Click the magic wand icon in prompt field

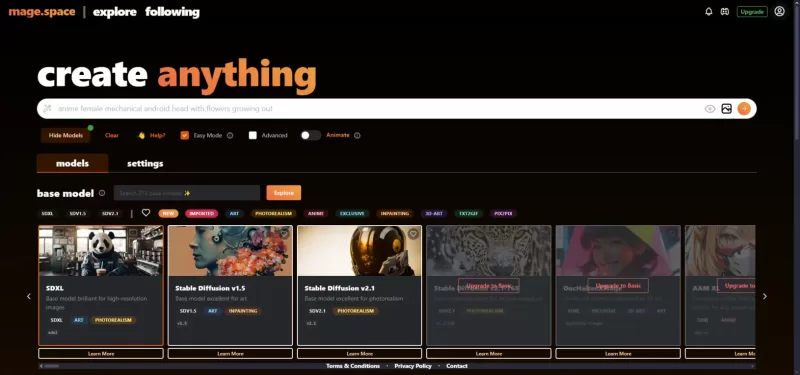click(x=47, y=109)
